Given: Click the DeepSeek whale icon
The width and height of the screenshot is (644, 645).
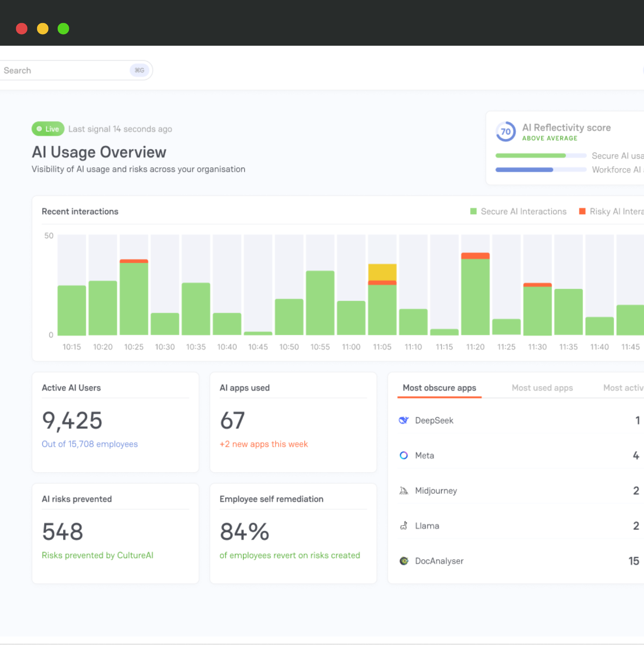Looking at the screenshot, I should (x=404, y=420).
